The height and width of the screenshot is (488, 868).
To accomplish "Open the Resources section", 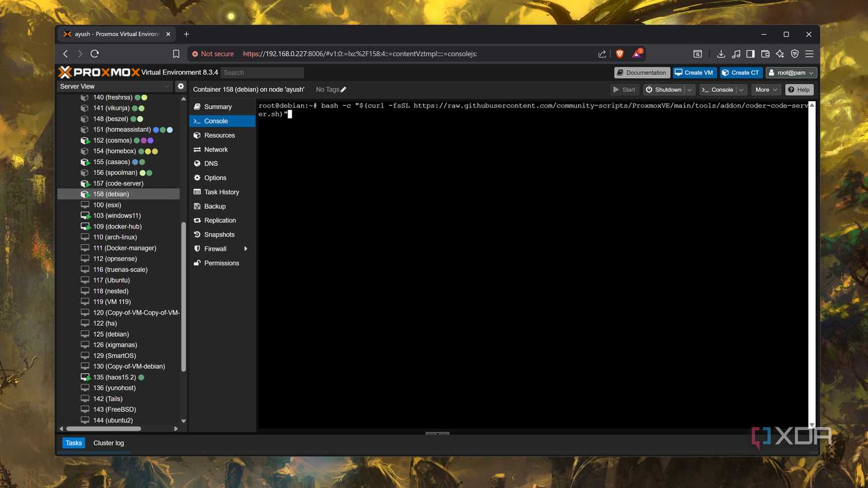I will 222,135.
